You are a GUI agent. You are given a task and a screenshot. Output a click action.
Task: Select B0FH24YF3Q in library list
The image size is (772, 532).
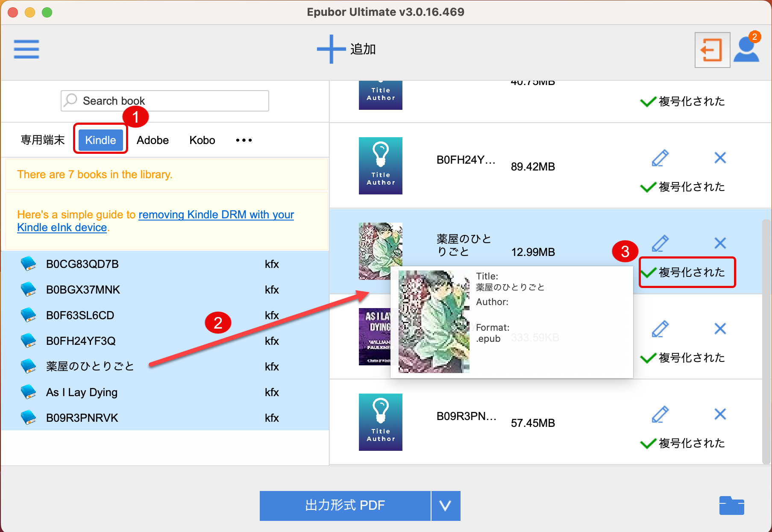pyautogui.click(x=165, y=341)
